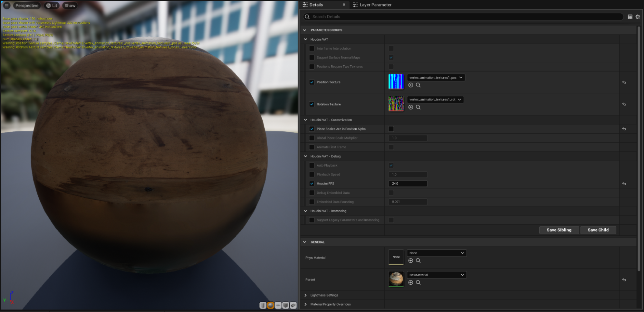Image resolution: width=644 pixels, height=312 pixels.
Task: Enable Positions Require Two Textures override
Action: [312, 66]
